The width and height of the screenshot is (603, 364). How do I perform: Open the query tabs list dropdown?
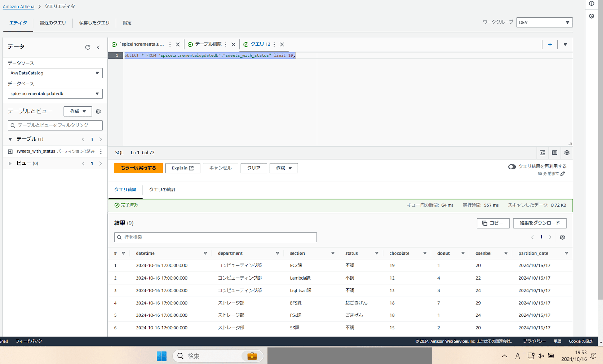tap(565, 44)
